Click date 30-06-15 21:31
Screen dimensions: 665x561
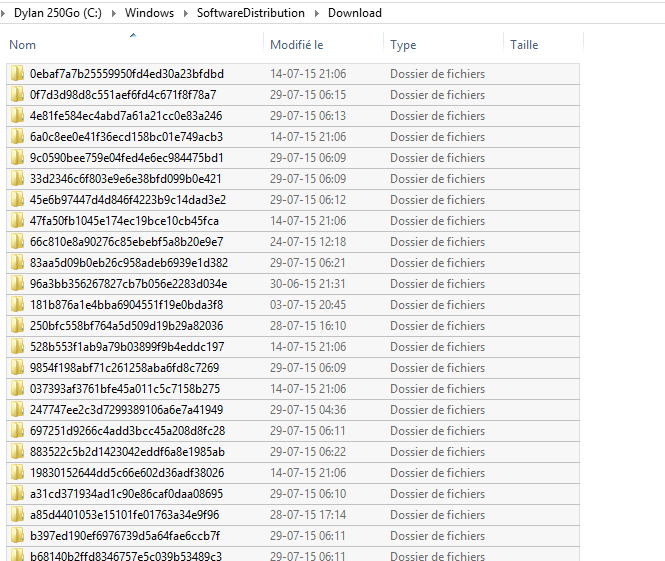(x=308, y=284)
